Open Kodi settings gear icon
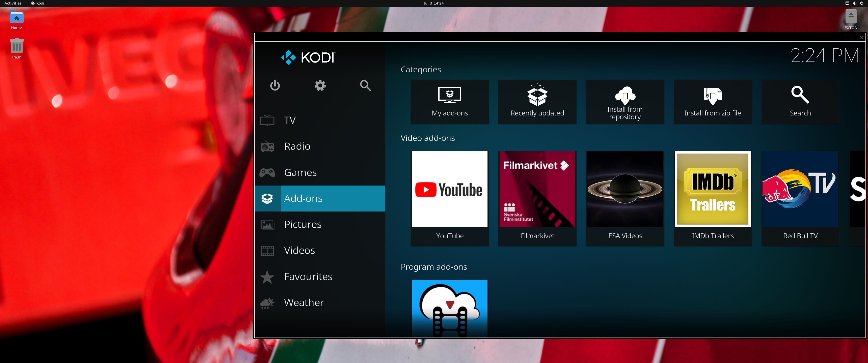This screenshot has height=363, width=868. click(x=320, y=86)
